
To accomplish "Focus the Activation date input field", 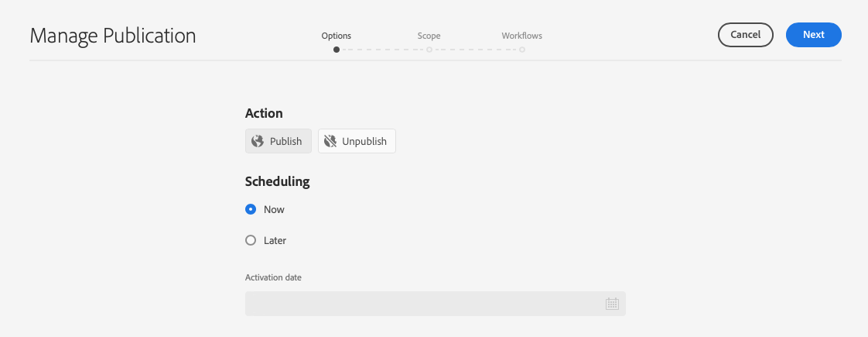I will (x=422, y=304).
